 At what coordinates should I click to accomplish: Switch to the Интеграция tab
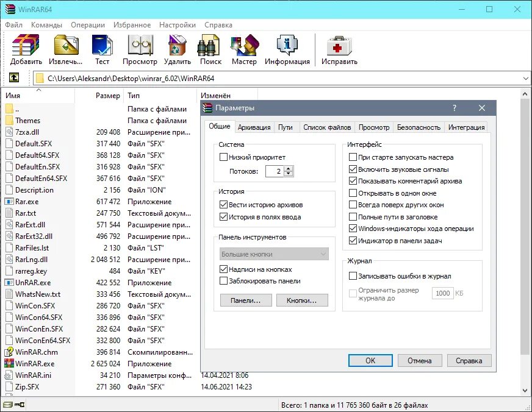[x=467, y=127]
